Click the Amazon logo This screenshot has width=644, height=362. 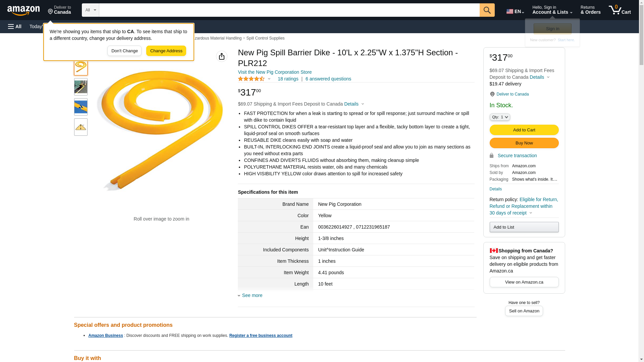pos(23,11)
